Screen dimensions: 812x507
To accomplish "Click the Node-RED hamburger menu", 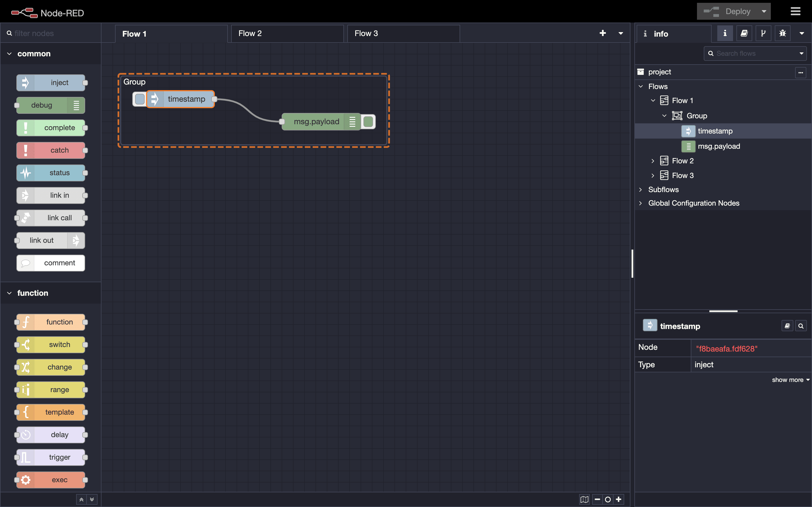I will click(x=797, y=11).
